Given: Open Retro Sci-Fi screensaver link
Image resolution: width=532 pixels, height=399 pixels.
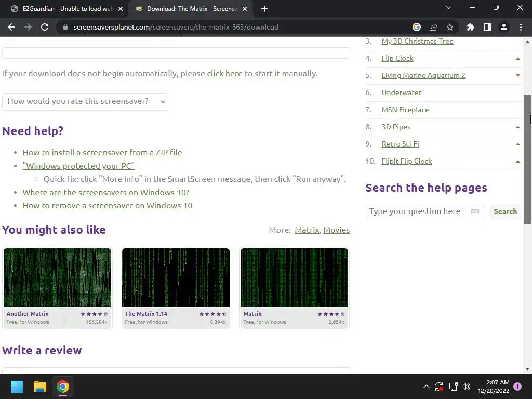Looking at the screenshot, I should point(401,144).
